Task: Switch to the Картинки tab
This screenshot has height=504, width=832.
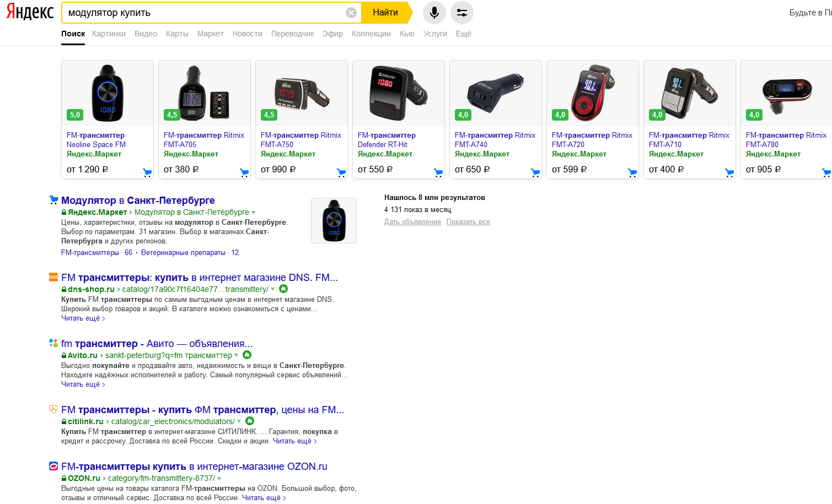Action: pyautogui.click(x=109, y=34)
